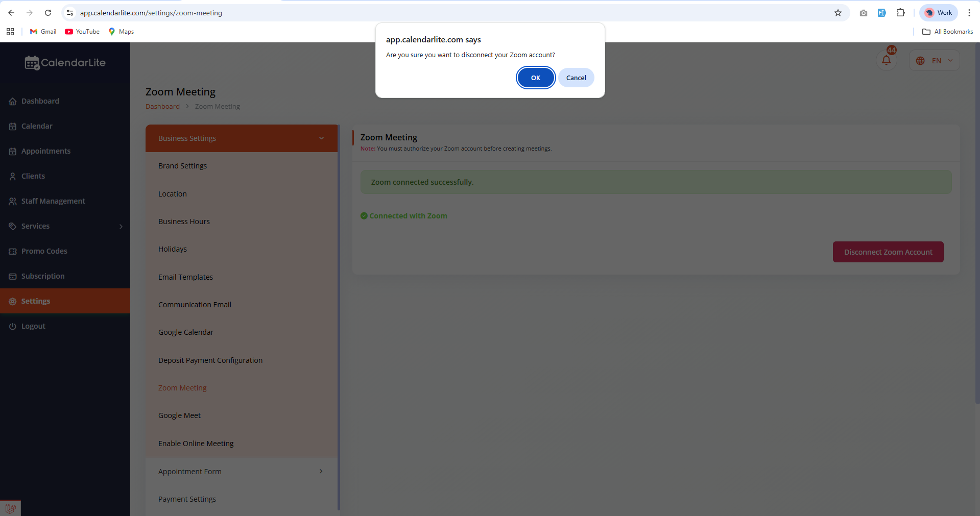Cancel the disconnect dialog
The image size is (980, 516).
[x=576, y=78]
